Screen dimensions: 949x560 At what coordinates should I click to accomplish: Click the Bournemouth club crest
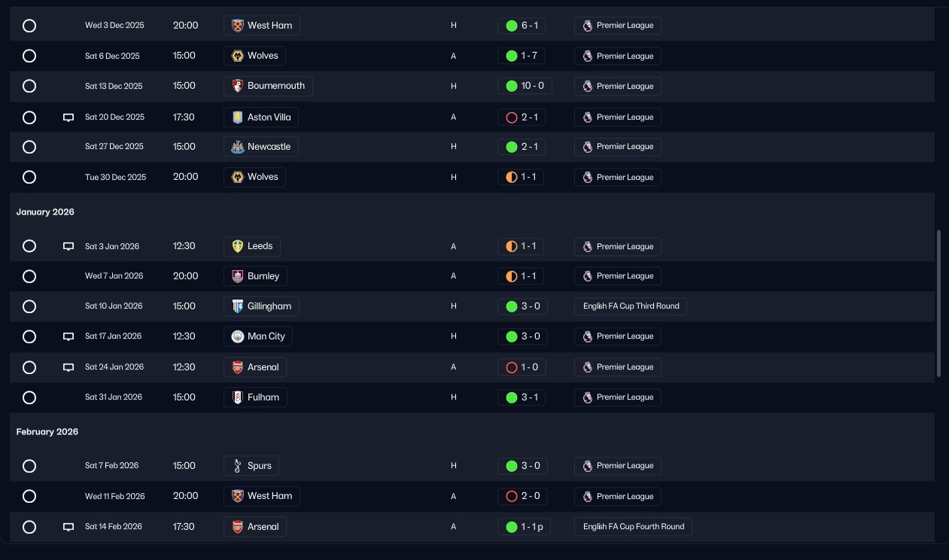(x=238, y=86)
